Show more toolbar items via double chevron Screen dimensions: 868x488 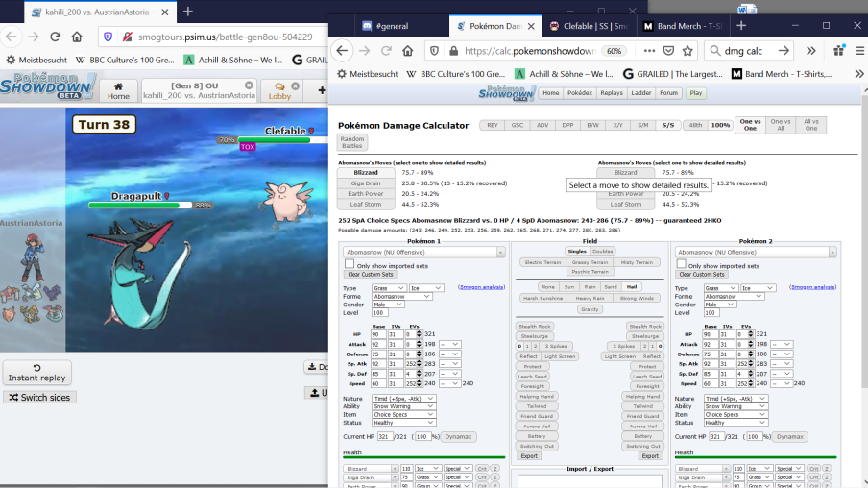point(811,51)
